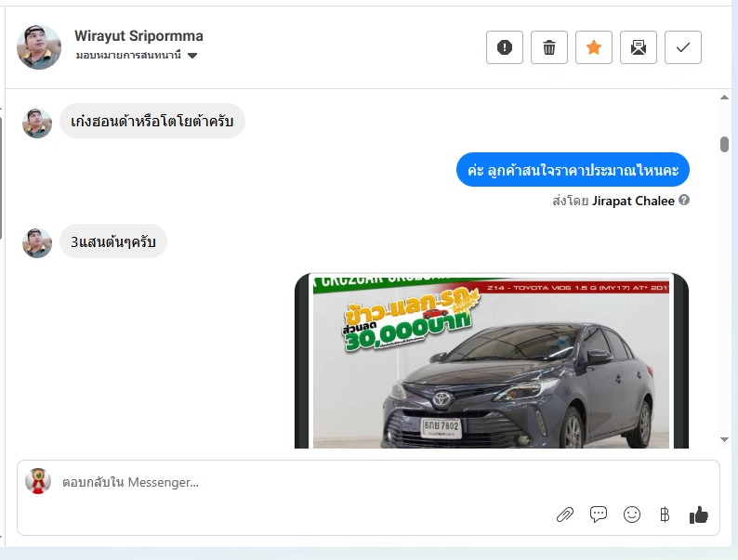Click the Baht payment request icon
This screenshot has width=738, height=560.
coord(665,514)
